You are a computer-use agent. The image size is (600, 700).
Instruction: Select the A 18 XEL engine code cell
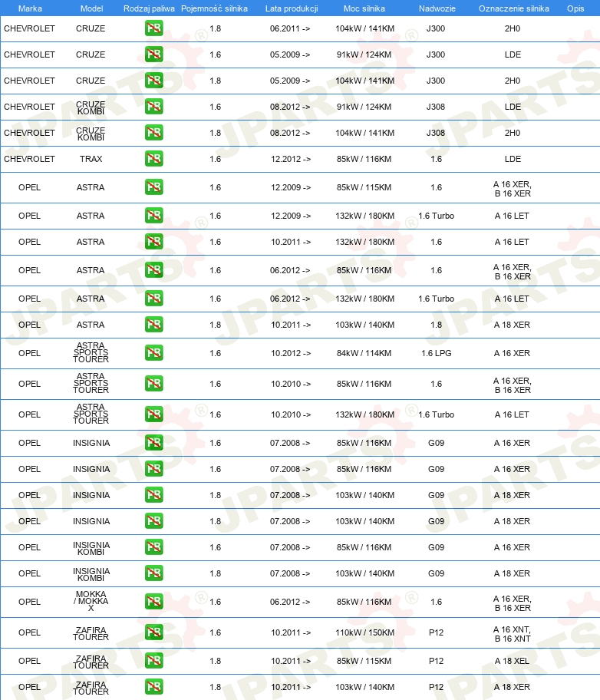coord(512,661)
